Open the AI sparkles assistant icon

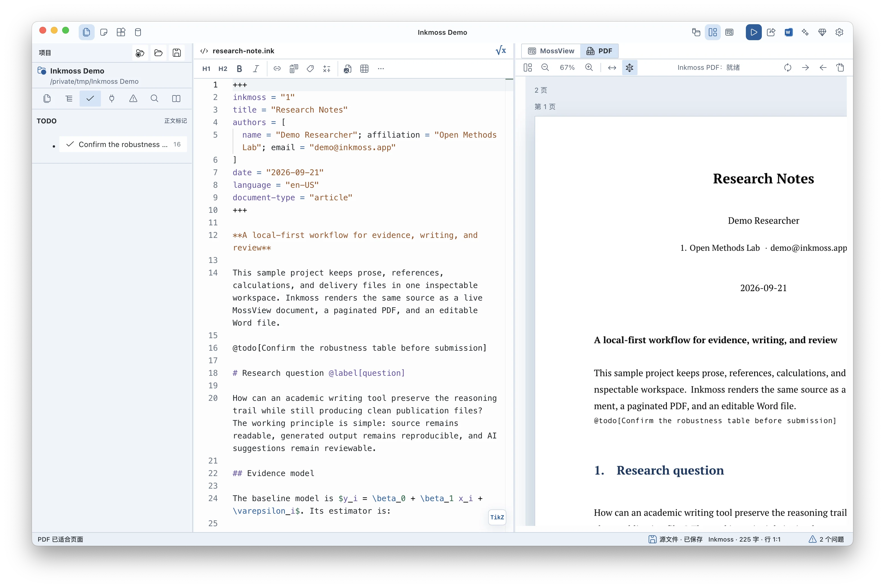pos(805,32)
